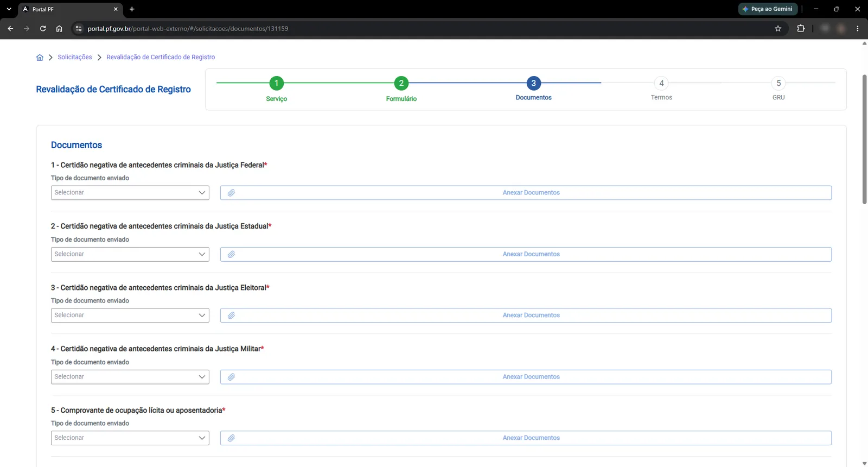Go forward using the browser forward arrow

tap(27, 29)
